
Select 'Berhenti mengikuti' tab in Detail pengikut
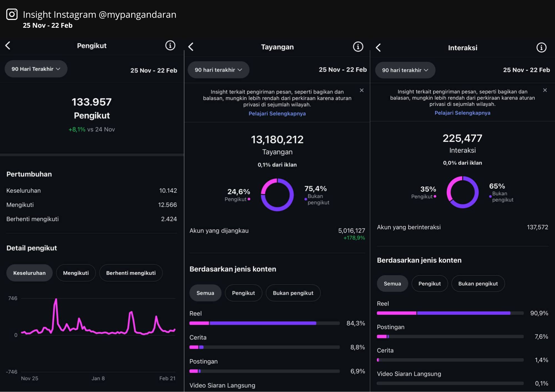131,273
